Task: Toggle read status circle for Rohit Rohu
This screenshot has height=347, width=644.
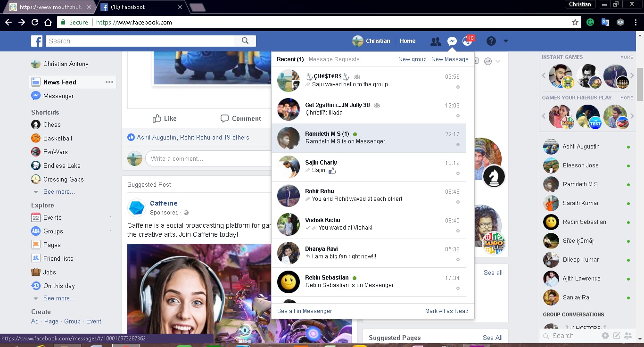Action: [457, 202]
